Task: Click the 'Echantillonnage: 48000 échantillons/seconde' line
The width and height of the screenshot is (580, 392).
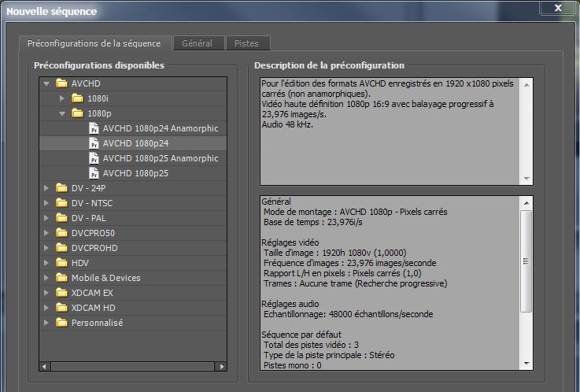Action: click(348, 314)
